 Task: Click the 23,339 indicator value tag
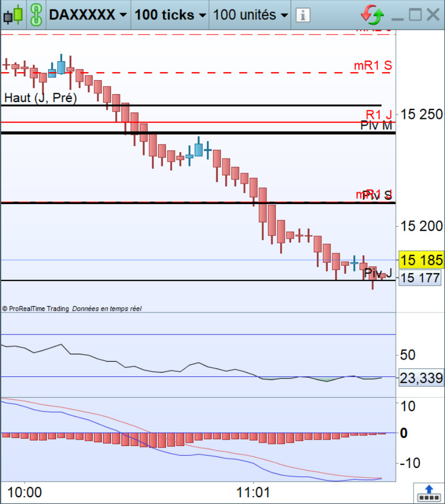click(x=421, y=378)
